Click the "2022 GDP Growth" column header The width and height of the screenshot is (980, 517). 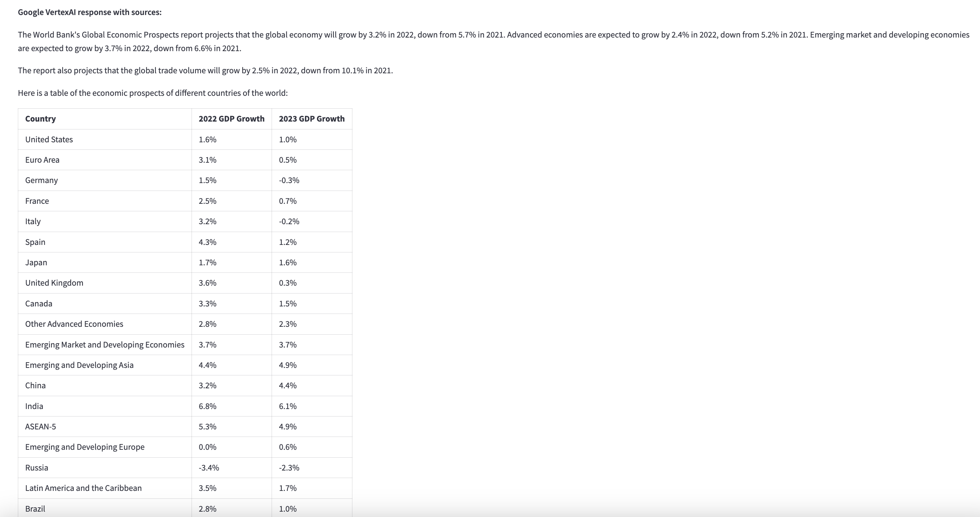tap(231, 119)
